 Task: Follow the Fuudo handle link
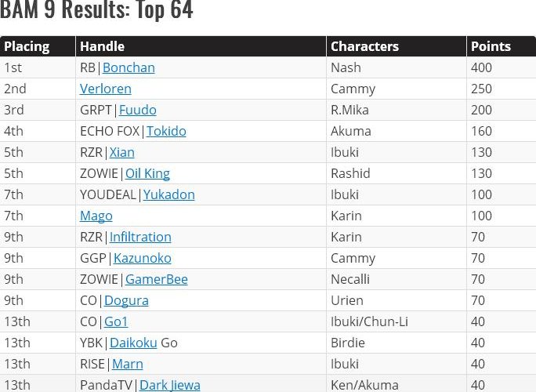coord(137,110)
